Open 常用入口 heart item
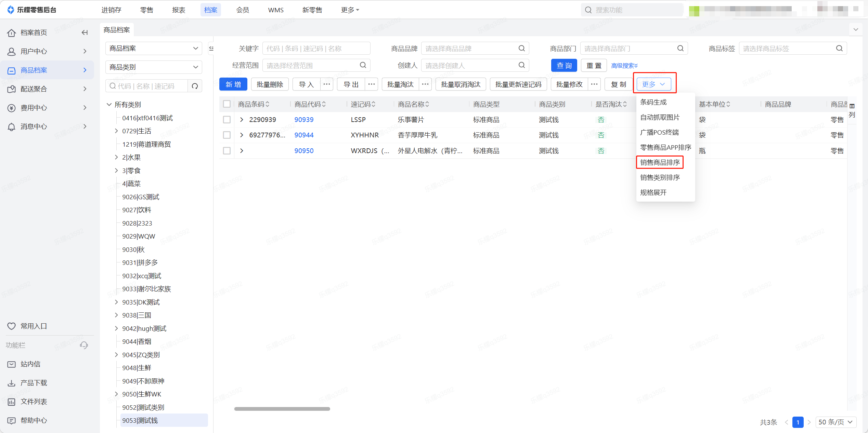 point(47,326)
